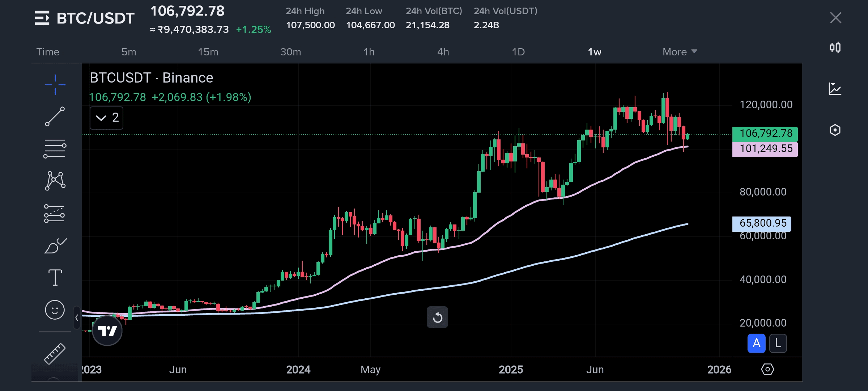The width and height of the screenshot is (868, 391).
Task: Select the ruler measure tool
Action: point(55,353)
